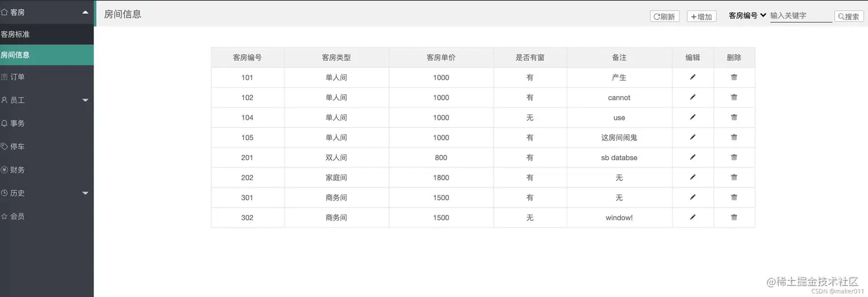Screen dimensions: 868x297
Task: Open the 财务 sidebar menu
Action: [x=46, y=170]
